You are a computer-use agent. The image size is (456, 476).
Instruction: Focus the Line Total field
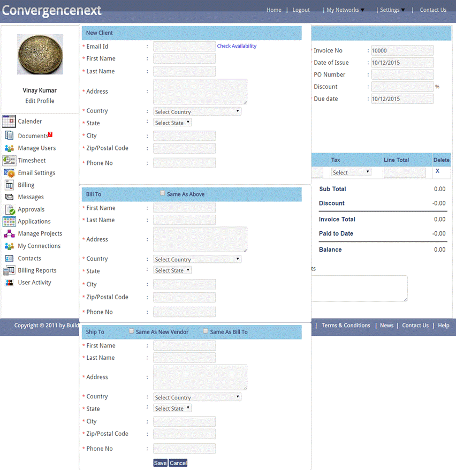405,172
